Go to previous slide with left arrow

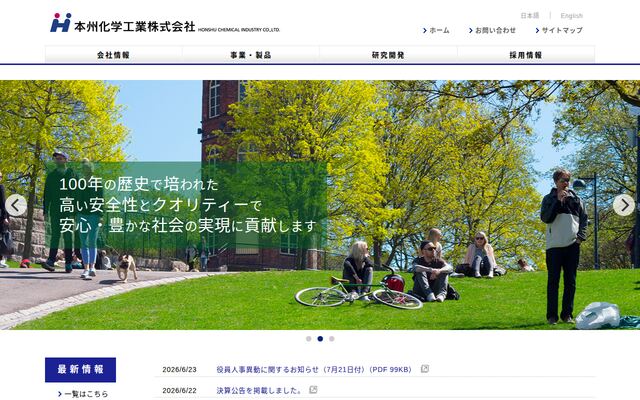[x=16, y=205]
